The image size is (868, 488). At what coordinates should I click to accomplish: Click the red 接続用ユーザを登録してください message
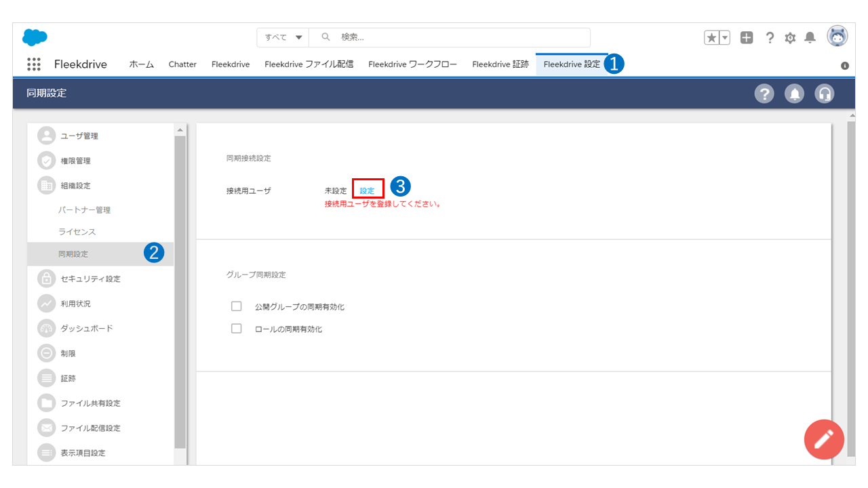pyautogui.click(x=383, y=203)
